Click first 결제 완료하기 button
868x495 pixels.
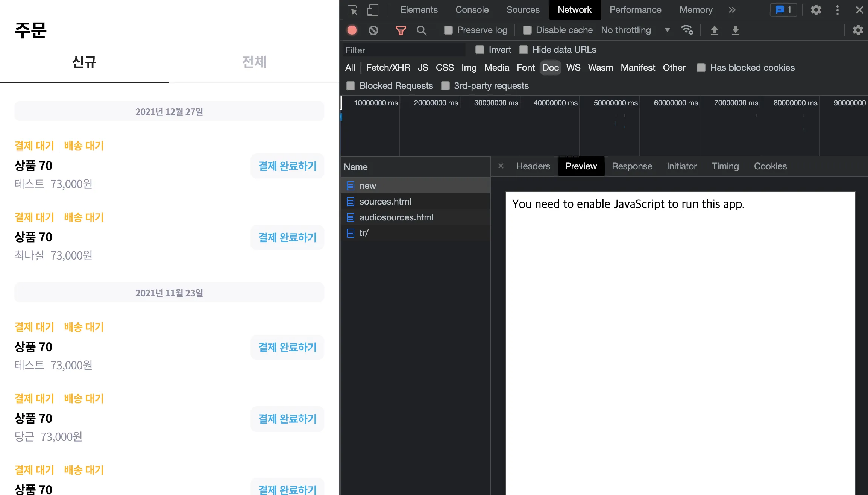tap(287, 166)
